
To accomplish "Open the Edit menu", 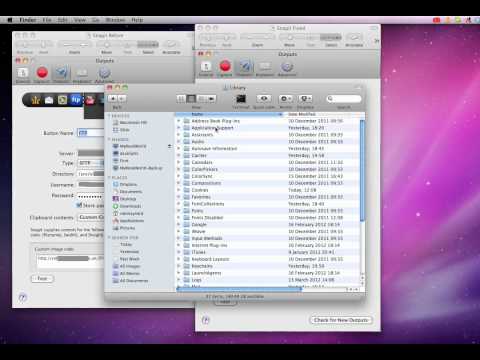I will [x=62, y=20].
